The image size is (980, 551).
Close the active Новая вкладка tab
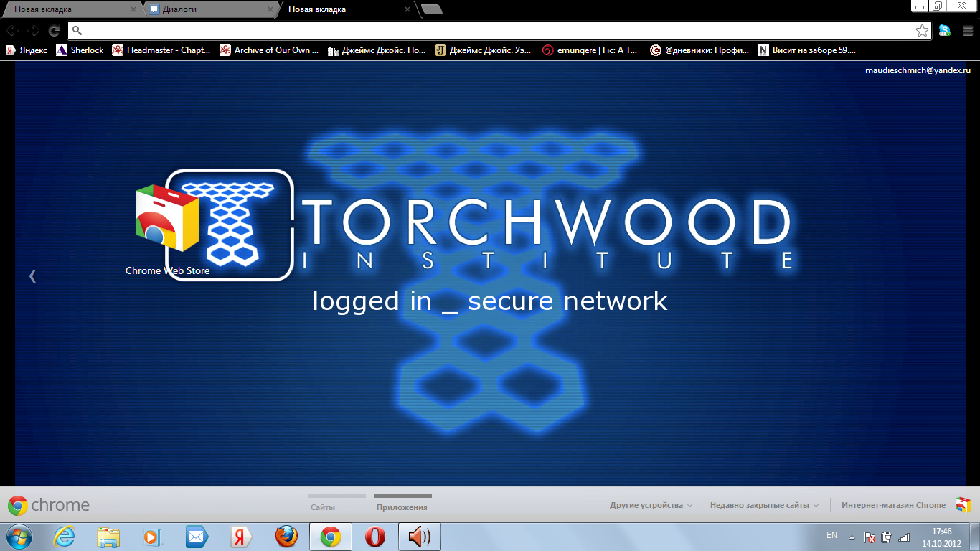pos(407,10)
